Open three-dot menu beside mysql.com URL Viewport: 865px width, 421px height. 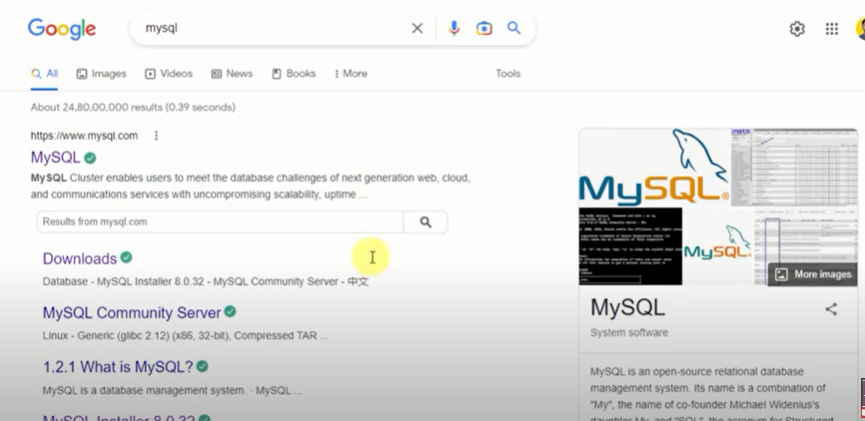156,135
